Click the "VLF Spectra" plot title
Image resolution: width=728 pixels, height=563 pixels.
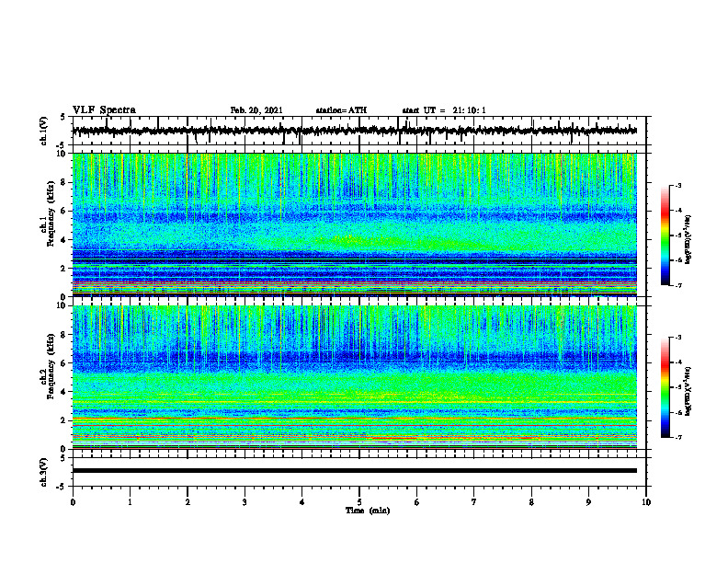pyautogui.click(x=104, y=110)
